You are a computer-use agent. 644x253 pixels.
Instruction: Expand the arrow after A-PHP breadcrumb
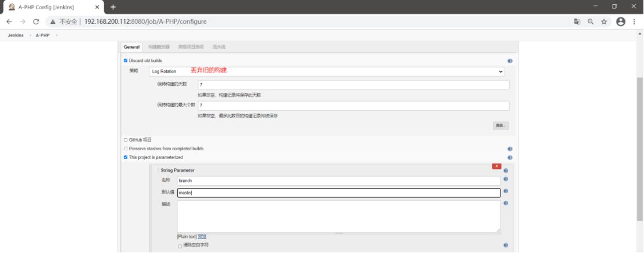(56, 35)
